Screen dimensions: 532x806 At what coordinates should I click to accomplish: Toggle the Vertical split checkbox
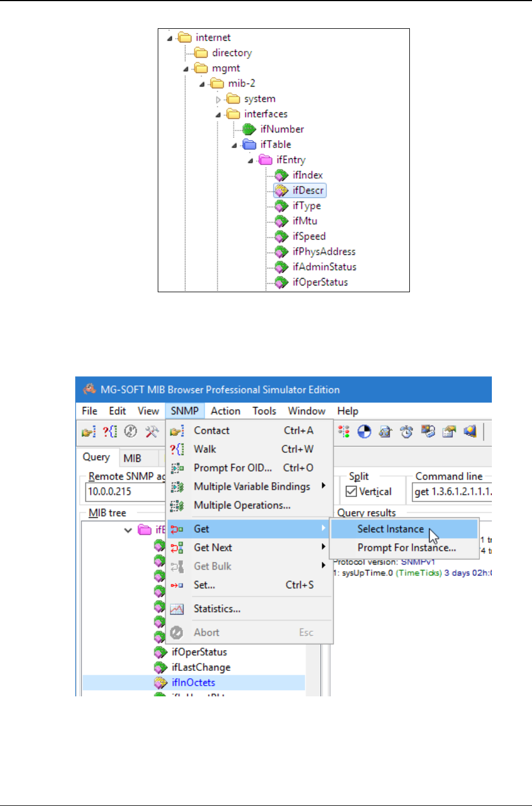pos(351,491)
